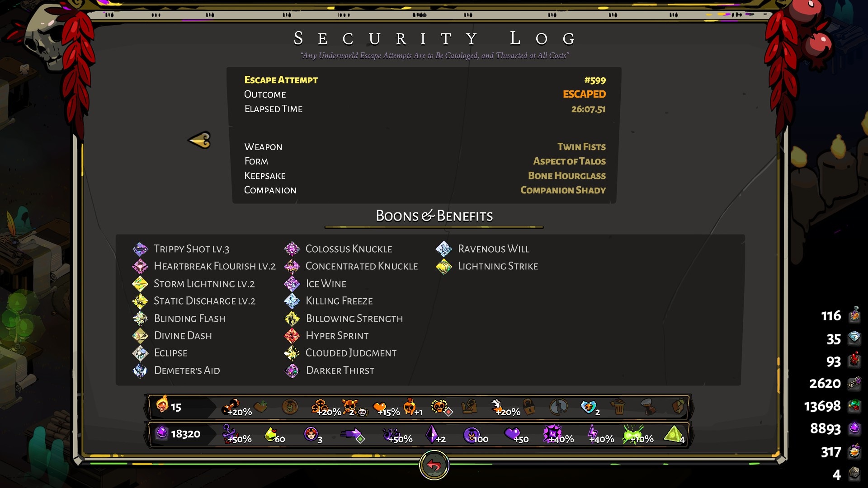
Task: Click the Lightning Strike boon icon
Action: coord(444,266)
